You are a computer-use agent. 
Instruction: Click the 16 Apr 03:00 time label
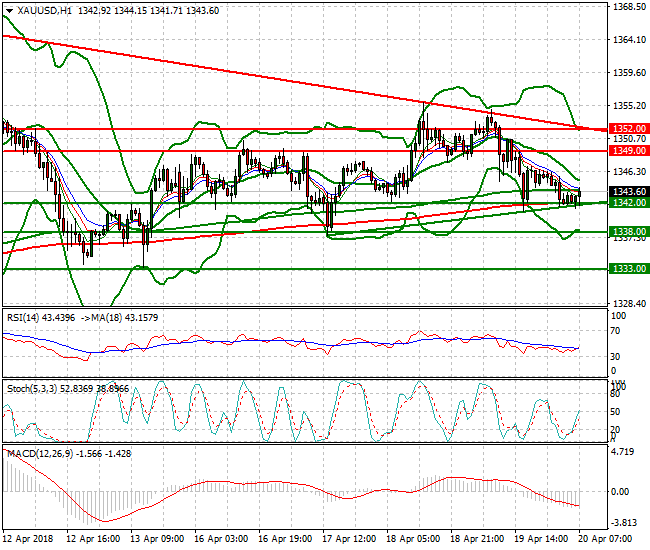(x=221, y=539)
